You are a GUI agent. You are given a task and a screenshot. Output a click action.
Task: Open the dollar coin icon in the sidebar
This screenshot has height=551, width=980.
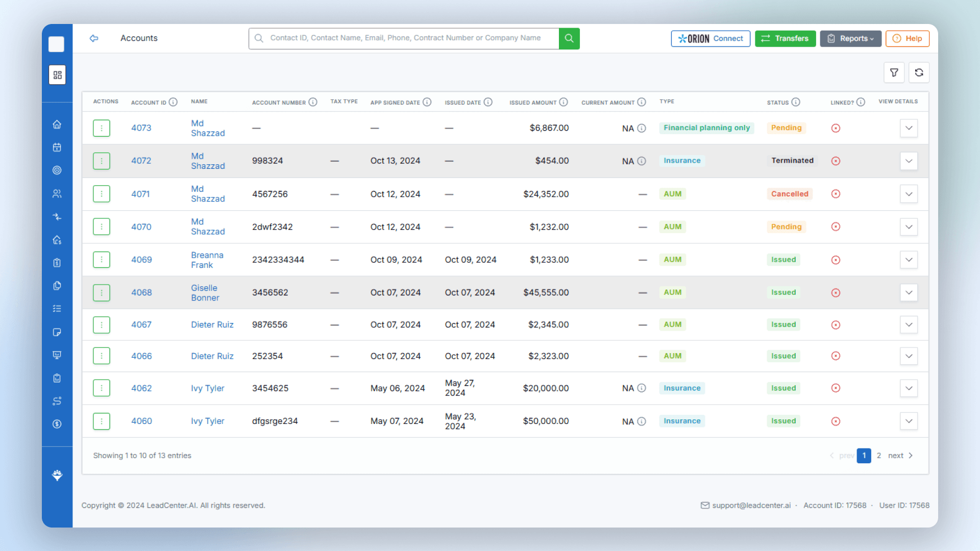click(57, 424)
